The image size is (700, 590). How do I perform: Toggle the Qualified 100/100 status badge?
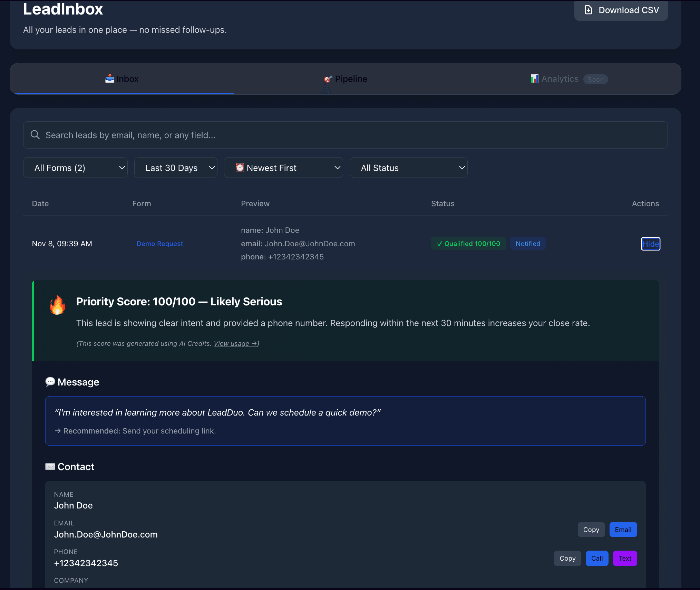(x=468, y=244)
